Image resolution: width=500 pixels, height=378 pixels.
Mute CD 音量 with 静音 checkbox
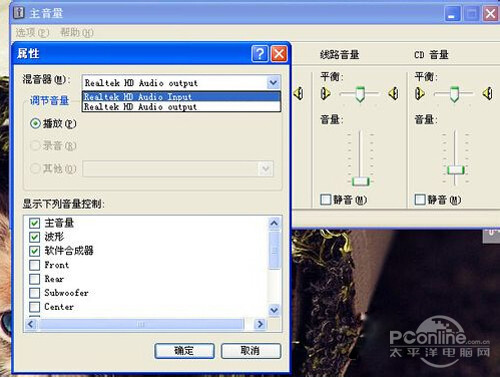click(420, 200)
